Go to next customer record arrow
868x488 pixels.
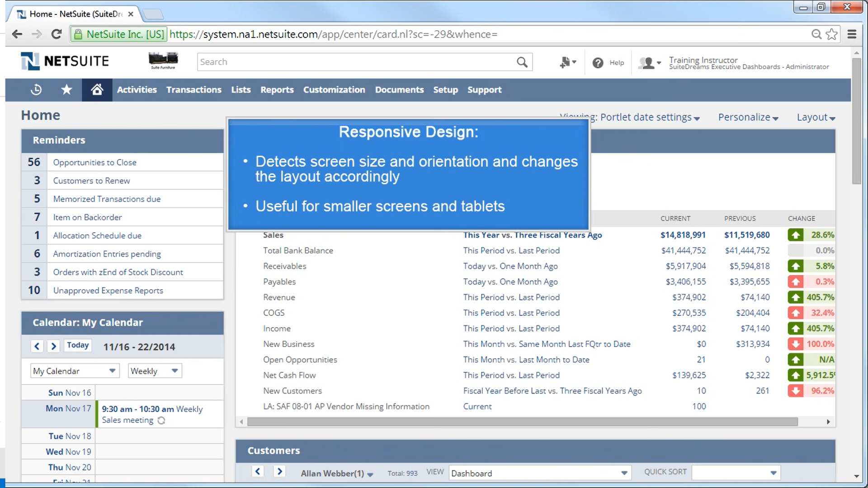click(x=280, y=471)
